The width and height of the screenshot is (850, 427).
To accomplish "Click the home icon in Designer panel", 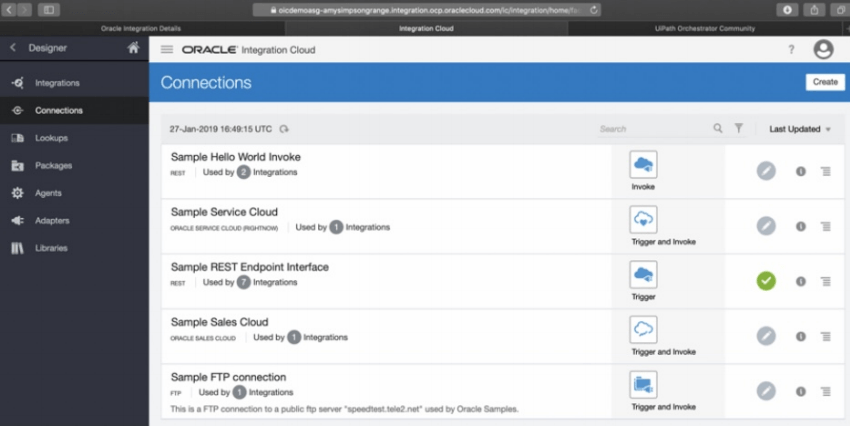I will (134, 48).
